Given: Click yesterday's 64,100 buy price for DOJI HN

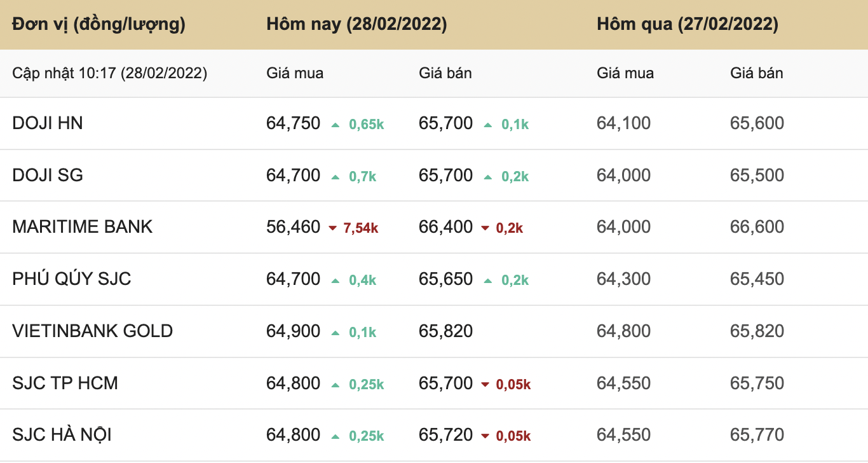Looking at the screenshot, I should coord(623,123).
